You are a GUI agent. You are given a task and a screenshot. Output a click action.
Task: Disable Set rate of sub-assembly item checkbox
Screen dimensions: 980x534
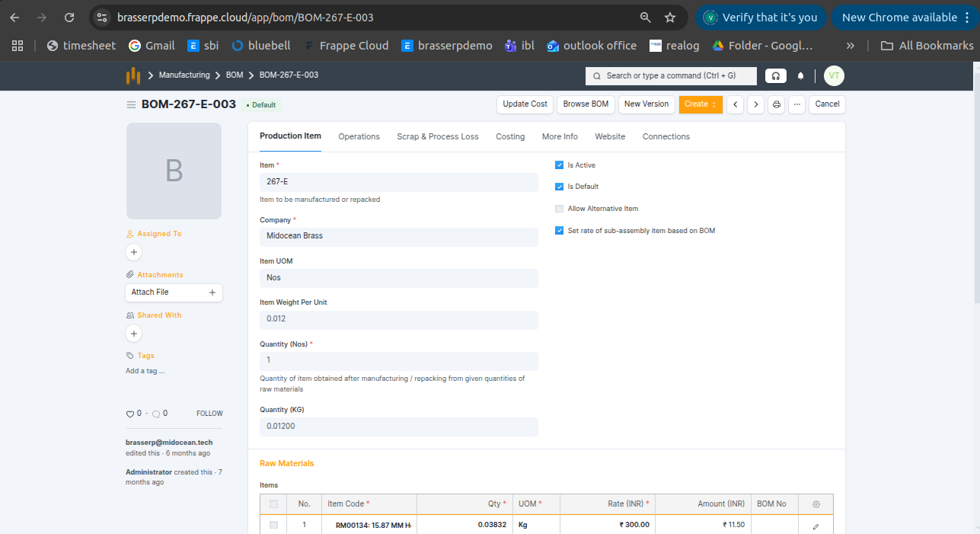pyautogui.click(x=560, y=231)
